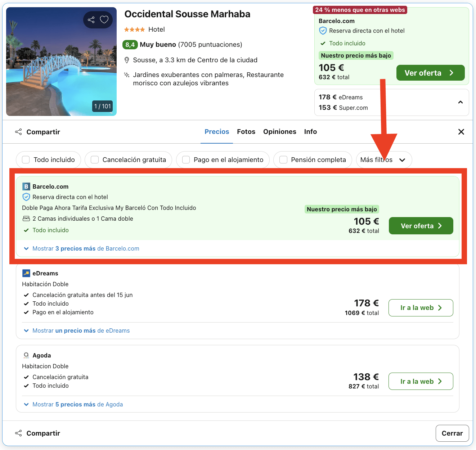Open the Agoda website offer
Image resolution: width=476 pixels, height=450 pixels.
coord(421,381)
